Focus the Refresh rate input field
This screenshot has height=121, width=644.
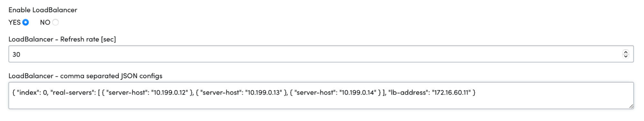pos(321,54)
